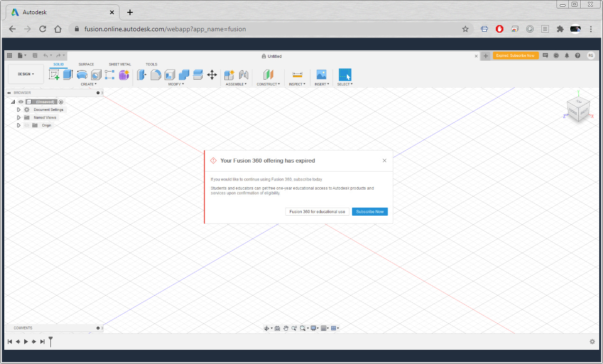Click the Subscribe Now button

370,211
